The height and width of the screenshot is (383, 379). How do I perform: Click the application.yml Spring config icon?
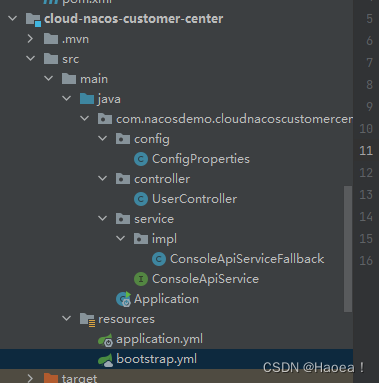[105, 340]
